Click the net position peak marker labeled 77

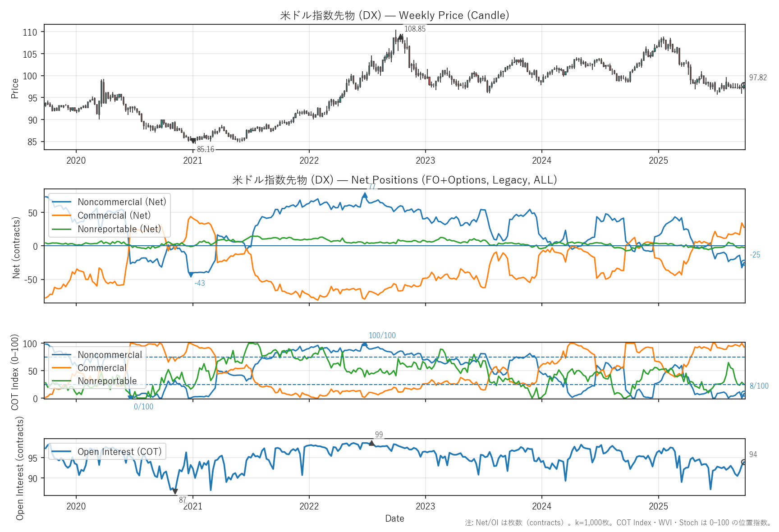[365, 195]
